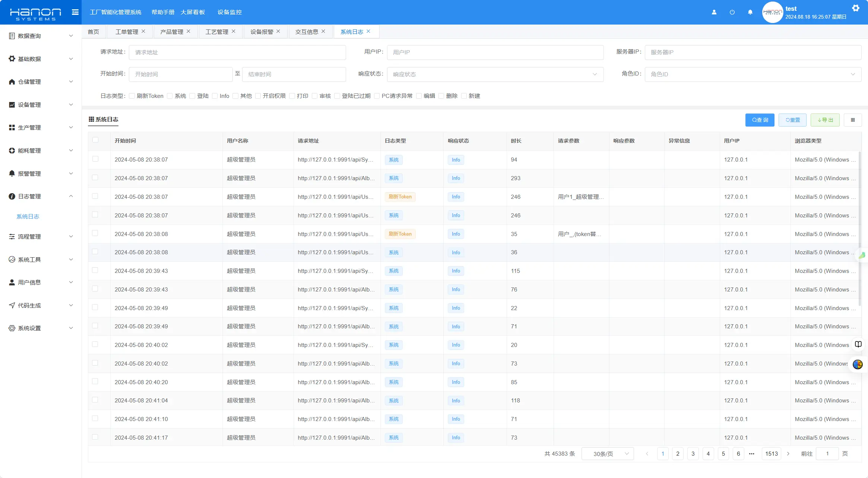Click the user profile icon in header
Viewport: 868px width, 478px height.
714,12
